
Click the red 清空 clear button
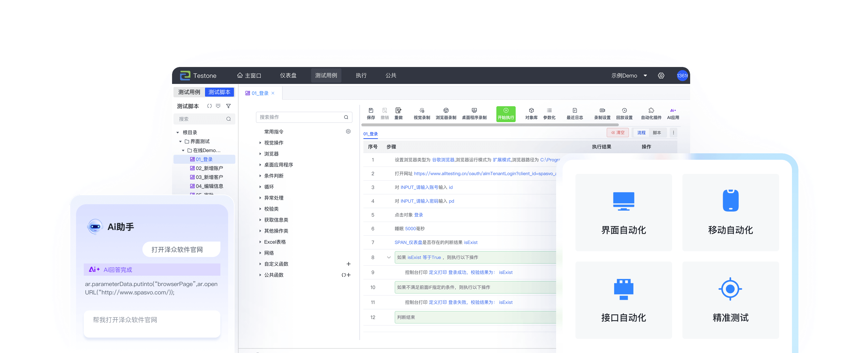618,133
